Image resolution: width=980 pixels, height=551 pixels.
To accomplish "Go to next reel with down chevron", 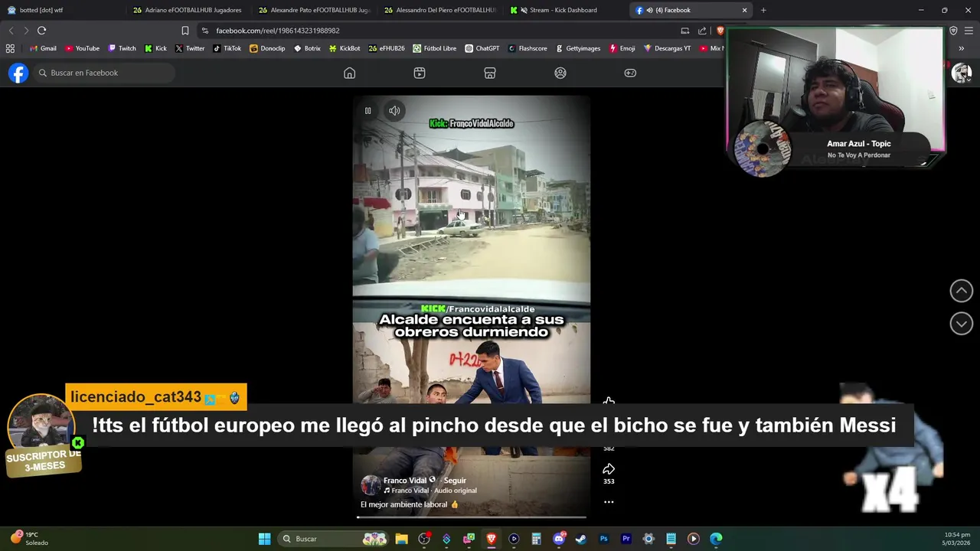I will pyautogui.click(x=962, y=324).
